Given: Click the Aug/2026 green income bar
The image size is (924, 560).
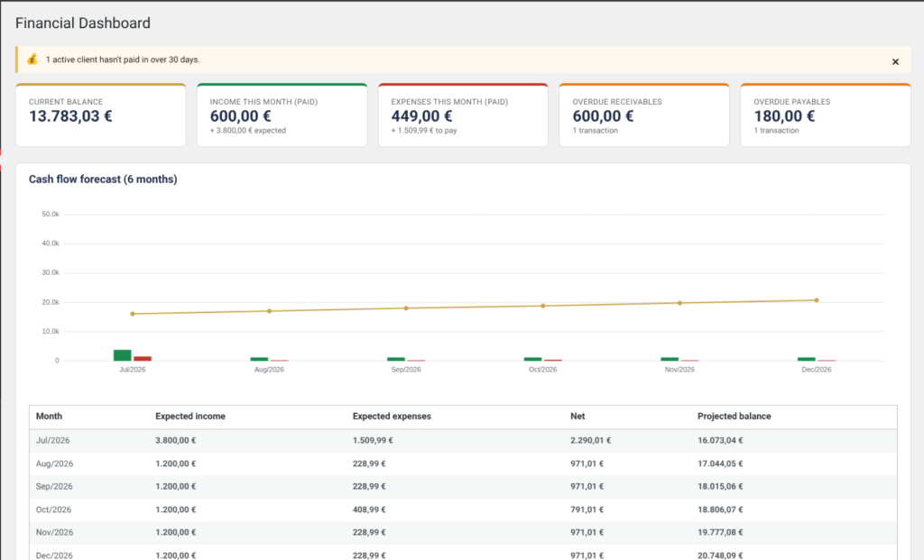Looking at the screenshot, I should pyautogui.click(x=259, y=359).
